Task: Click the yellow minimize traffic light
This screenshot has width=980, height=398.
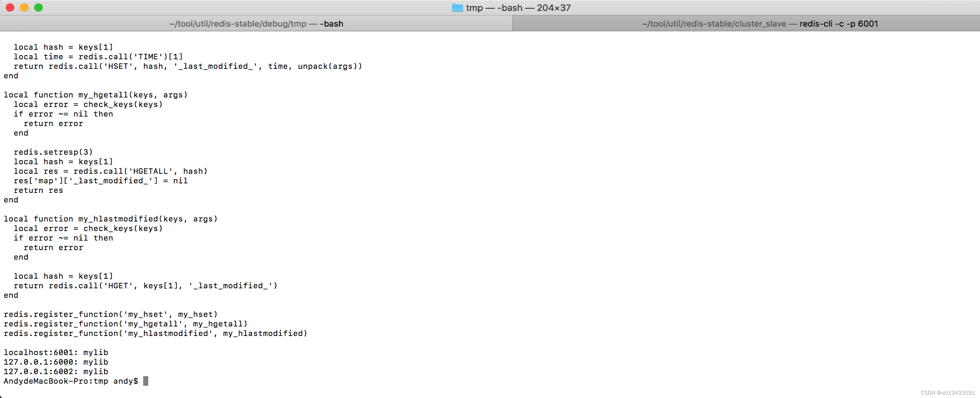Action: [24, 7]
